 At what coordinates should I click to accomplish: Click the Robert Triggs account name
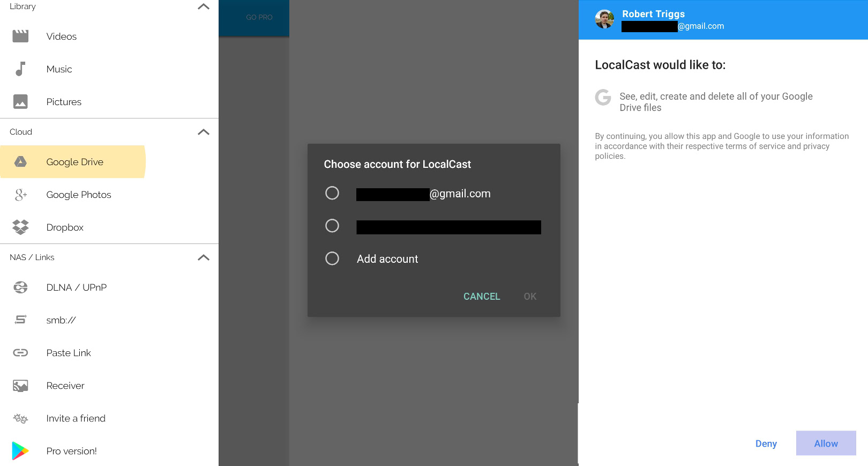[653, 14]
